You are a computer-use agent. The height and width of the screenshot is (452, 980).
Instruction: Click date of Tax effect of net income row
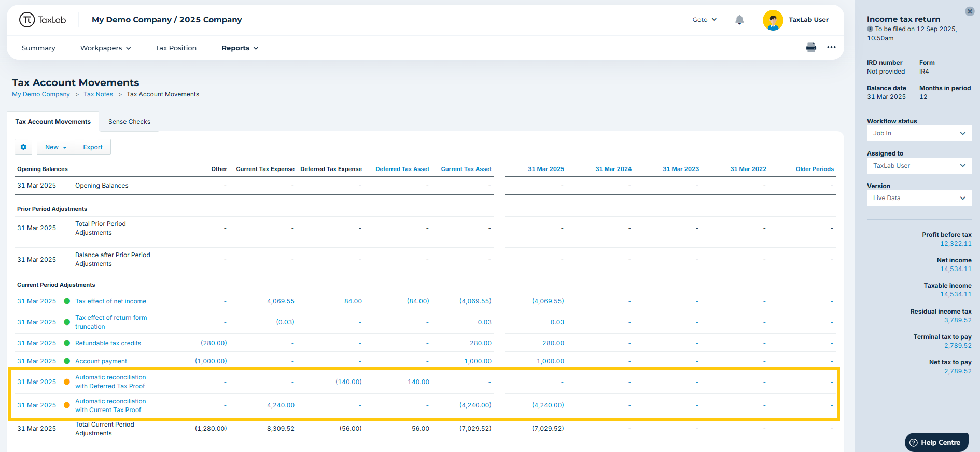click(36, 301)
